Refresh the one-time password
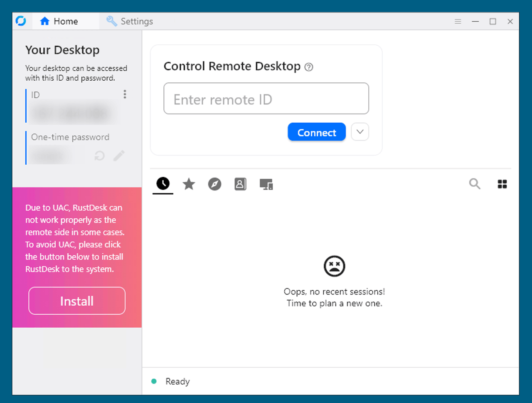532x403 pixels. pyautogui.click(x=99, y=156)
